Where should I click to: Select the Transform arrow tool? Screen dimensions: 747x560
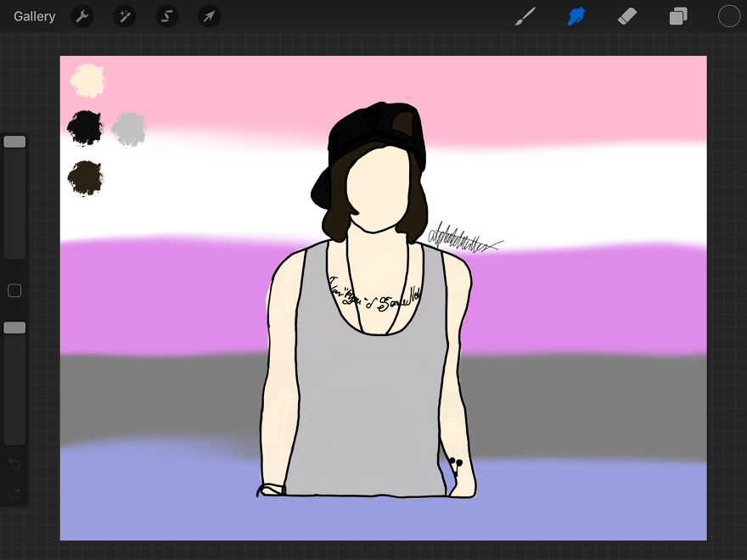[209, 16]
